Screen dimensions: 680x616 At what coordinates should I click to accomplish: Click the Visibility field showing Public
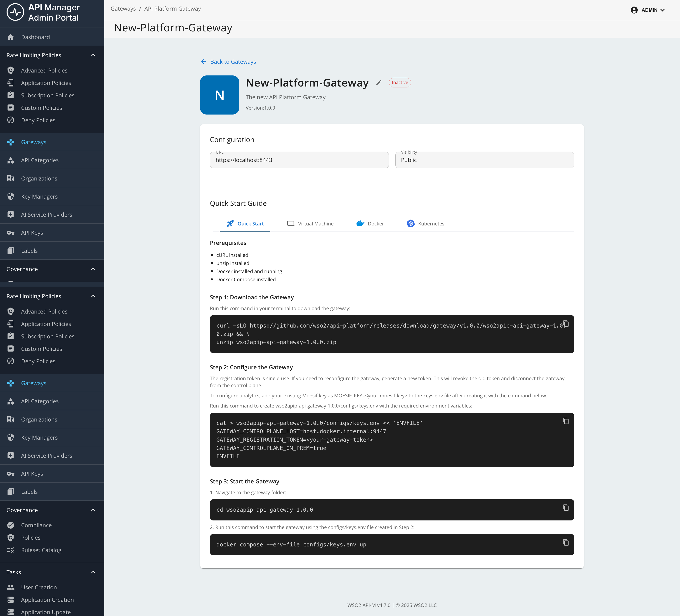tap(484, 160)
